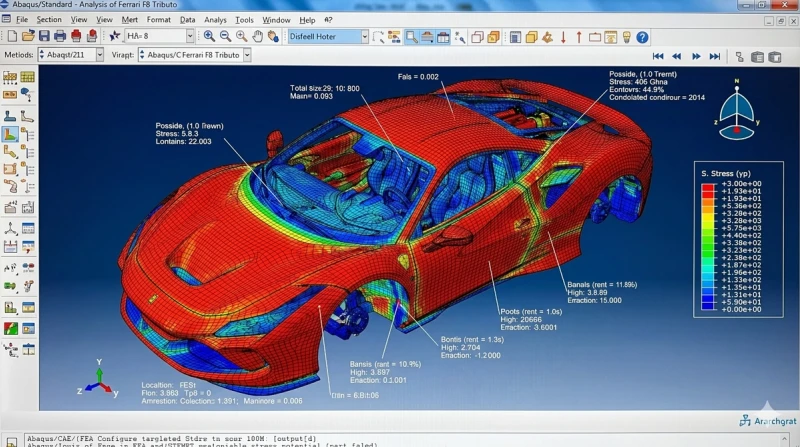
Task: Step forward one frame
Action: coord(696,56)
